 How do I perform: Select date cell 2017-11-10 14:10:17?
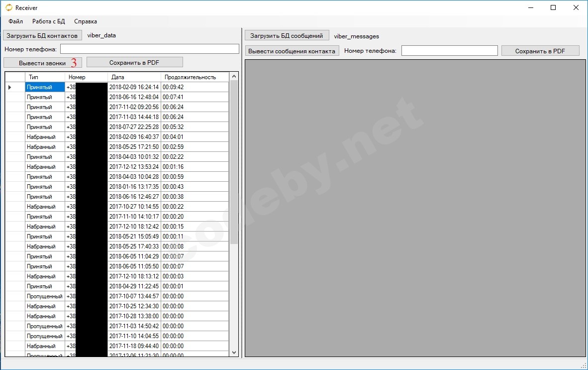point(134,217)
